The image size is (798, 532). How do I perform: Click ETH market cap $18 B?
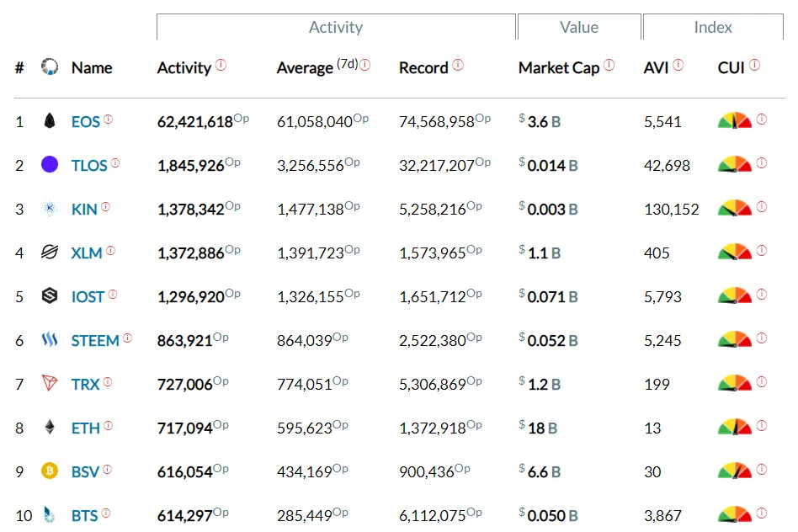[x=538, y=428]
